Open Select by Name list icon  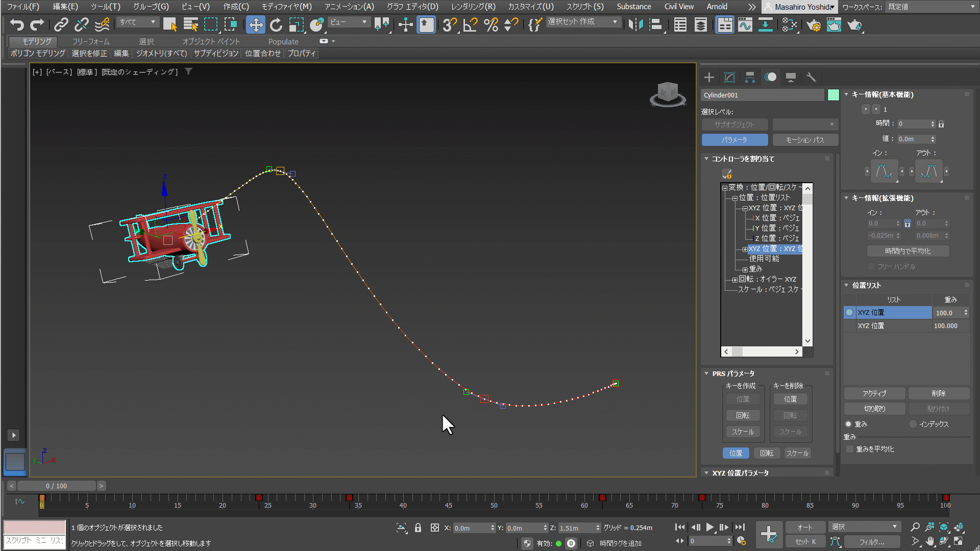190,24
